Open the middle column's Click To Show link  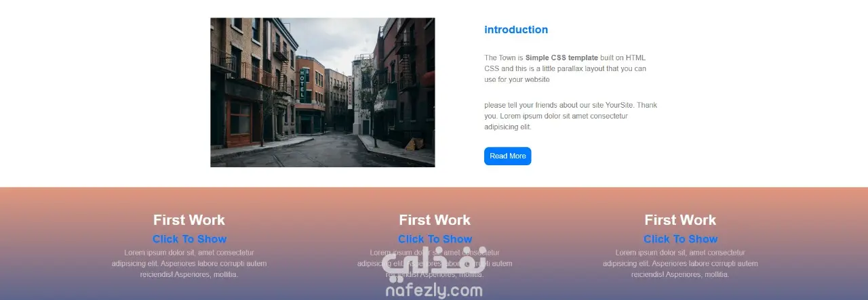coord(435,239)
